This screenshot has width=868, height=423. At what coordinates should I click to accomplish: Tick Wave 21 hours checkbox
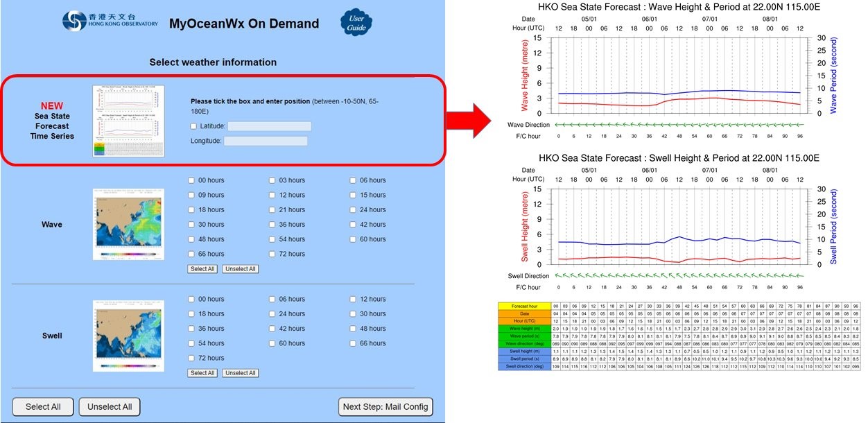[x=273, y=209]
